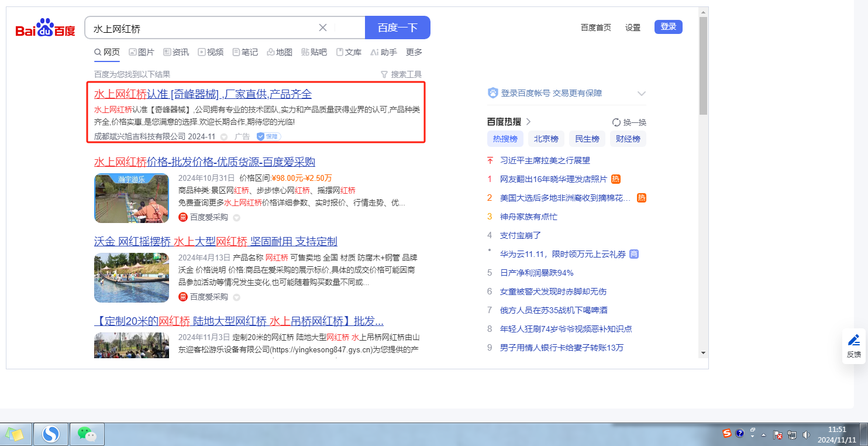Select the 北京榜 hot list tab

[546, 139]
